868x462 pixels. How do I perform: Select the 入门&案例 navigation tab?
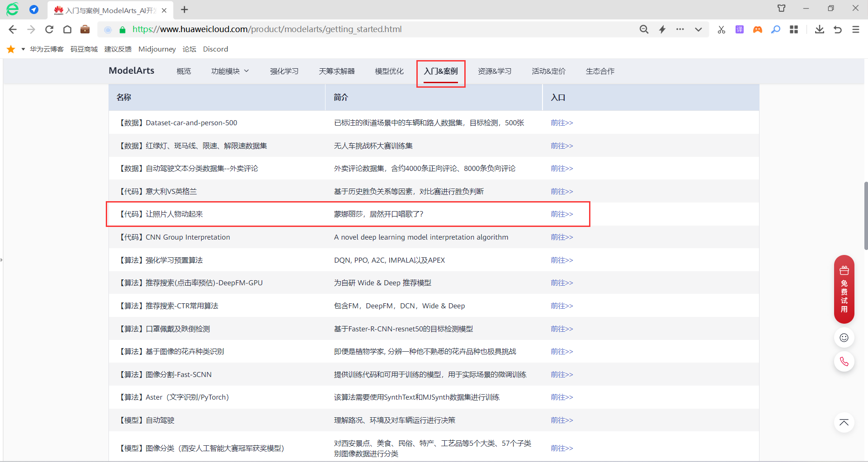[441, 71]
